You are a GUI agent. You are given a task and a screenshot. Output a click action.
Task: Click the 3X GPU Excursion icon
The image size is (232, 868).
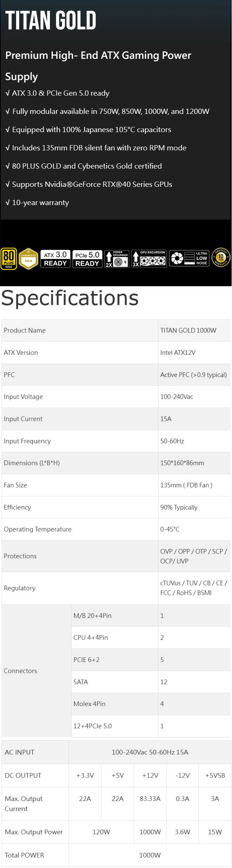(149, 259)
